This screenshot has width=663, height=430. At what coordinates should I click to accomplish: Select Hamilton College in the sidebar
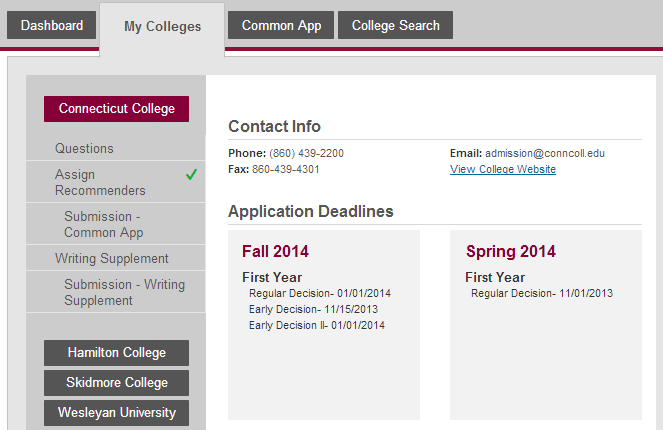117,353
